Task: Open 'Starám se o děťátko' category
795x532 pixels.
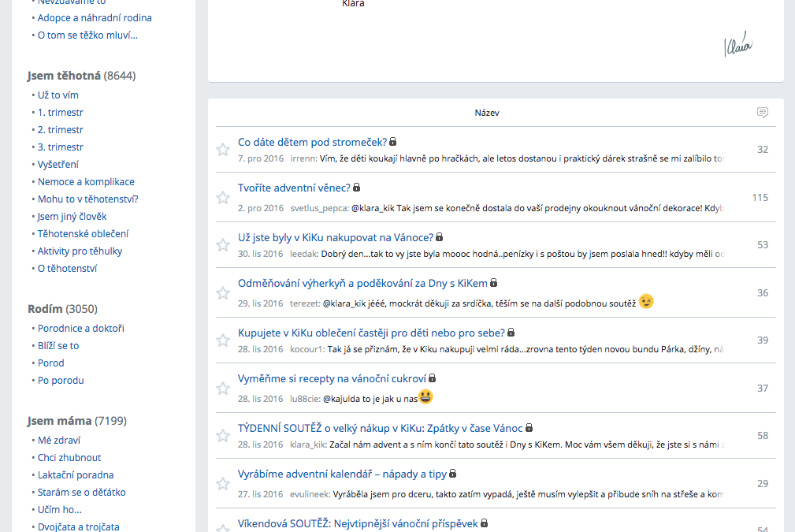Action: click(x=82, y=492)
